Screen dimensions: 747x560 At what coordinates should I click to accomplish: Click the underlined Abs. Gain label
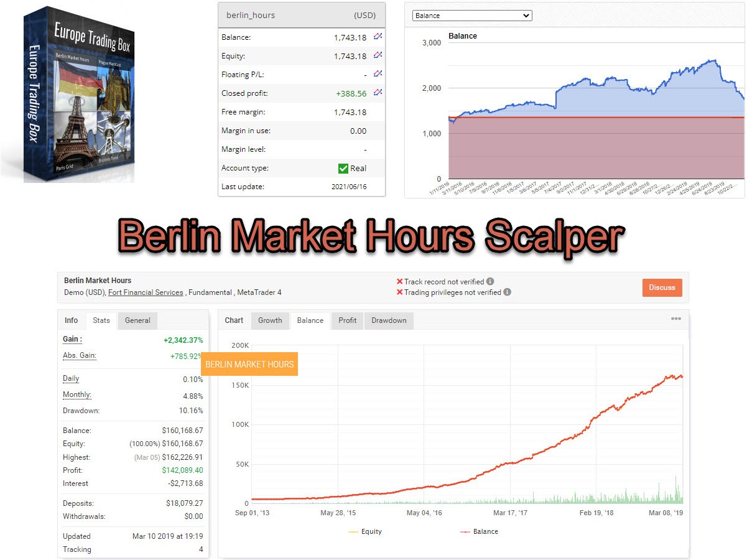tap(80, 356)
